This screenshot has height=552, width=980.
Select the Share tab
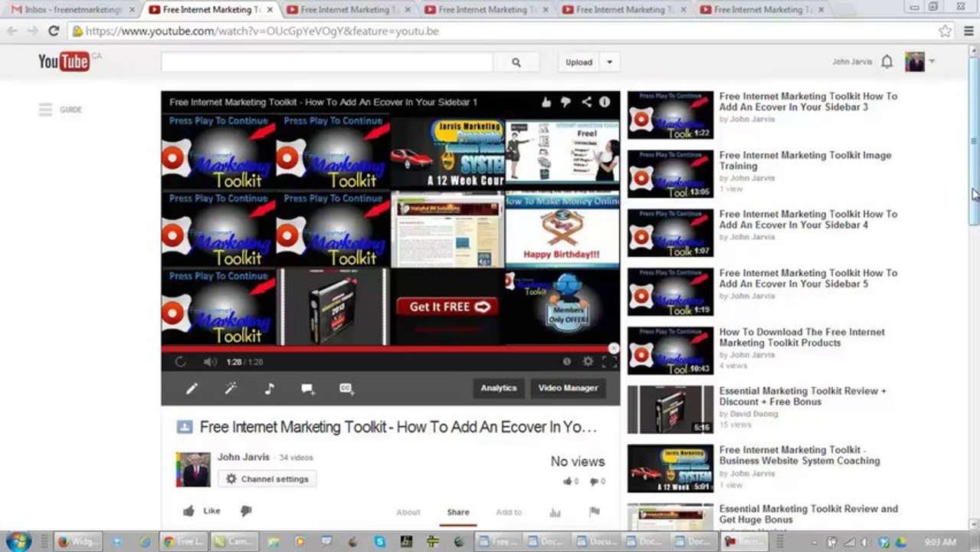click(x=458, y=512)
